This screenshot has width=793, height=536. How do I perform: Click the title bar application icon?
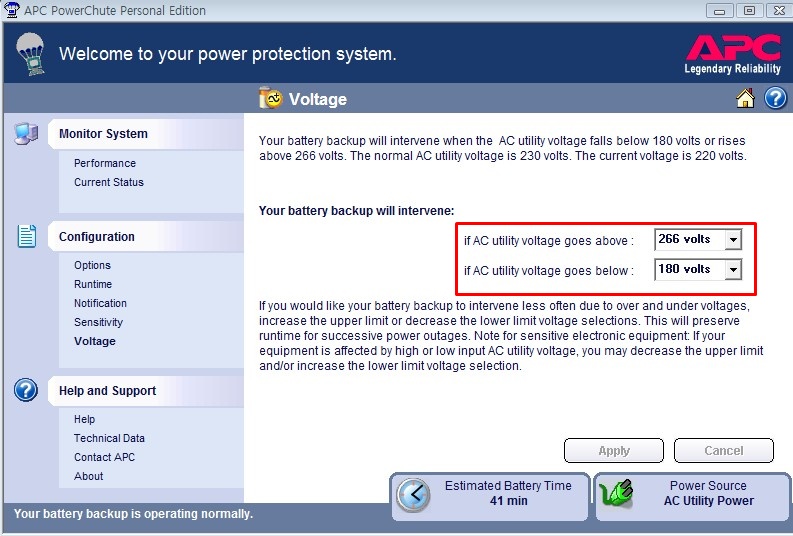tap(12, 10)
